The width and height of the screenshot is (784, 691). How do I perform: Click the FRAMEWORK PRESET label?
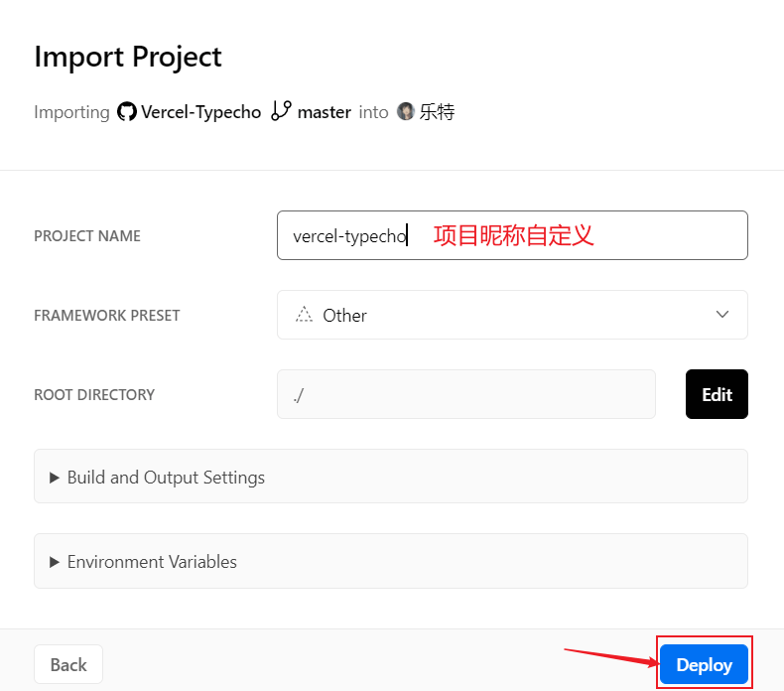pos(107,315)
